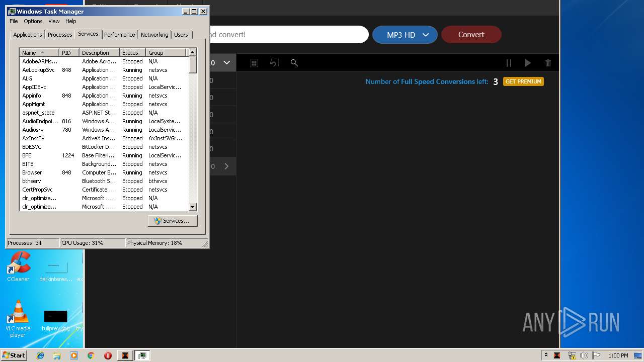Click the services list scrollbar thumb
The width and height of the screenshot is (644, 362).
click(x=192, y=65)
